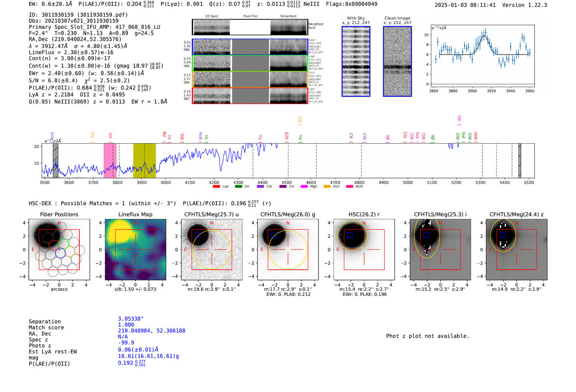Image resolution: width=576 pixels, height=392 pixels.
Task: Click the Match score value 1.000
Action: pyautogui.click(x=126, y=325)
